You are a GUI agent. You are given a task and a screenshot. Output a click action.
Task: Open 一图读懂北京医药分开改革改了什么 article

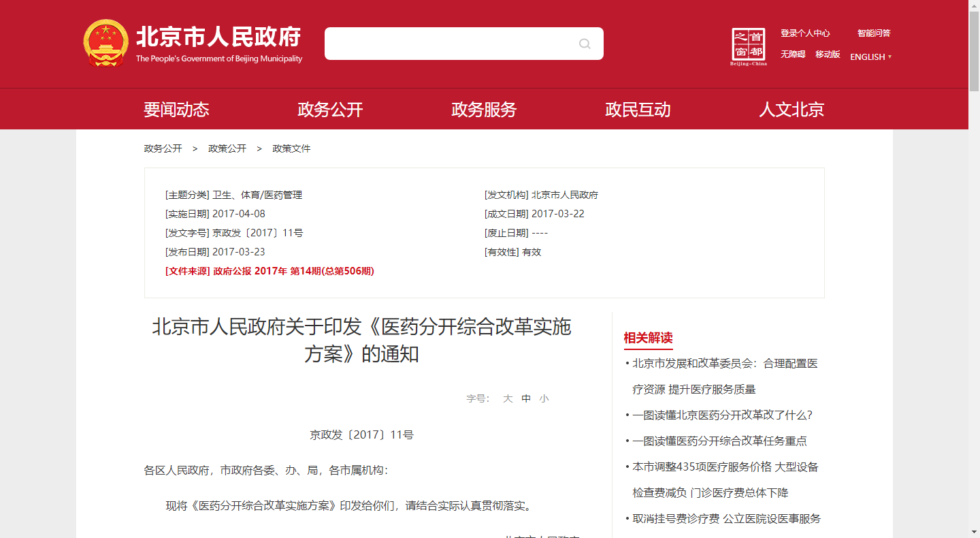coord(722,415)
